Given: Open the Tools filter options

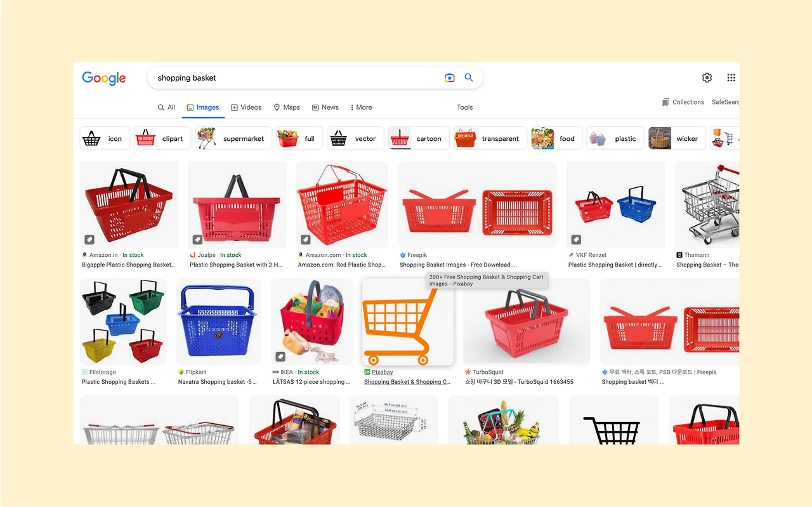Looking at the screenshot, I should [465, 107].
